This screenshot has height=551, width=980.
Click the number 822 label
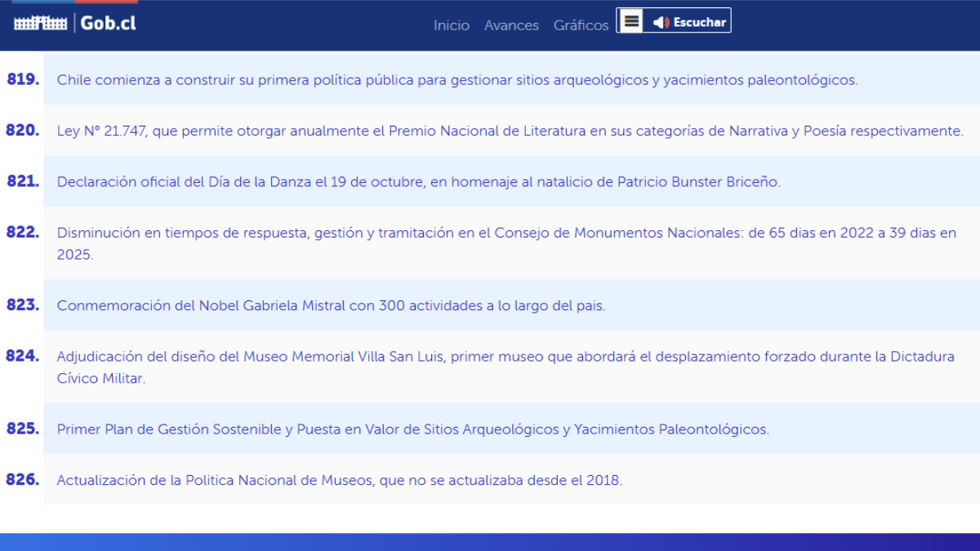click(23, 232)
